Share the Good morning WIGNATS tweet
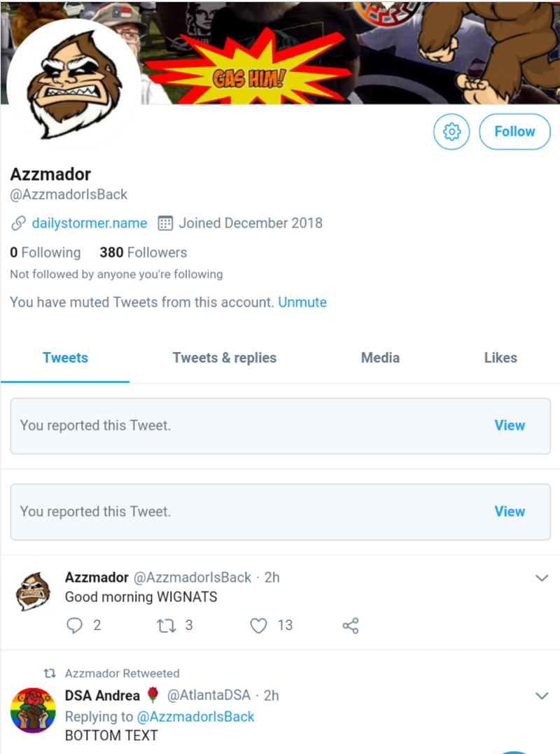 pyautogui.click(x=351, y=625)
